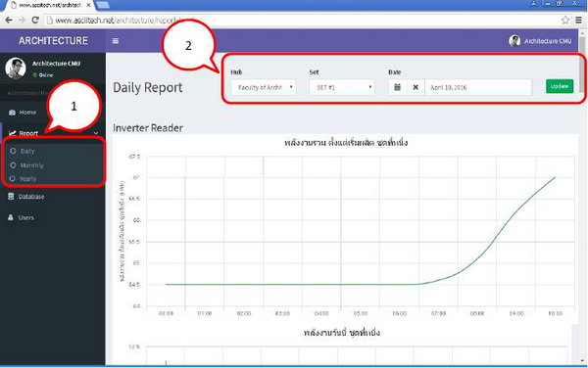Open the Chrome menu icon

(x=579, y=21)
